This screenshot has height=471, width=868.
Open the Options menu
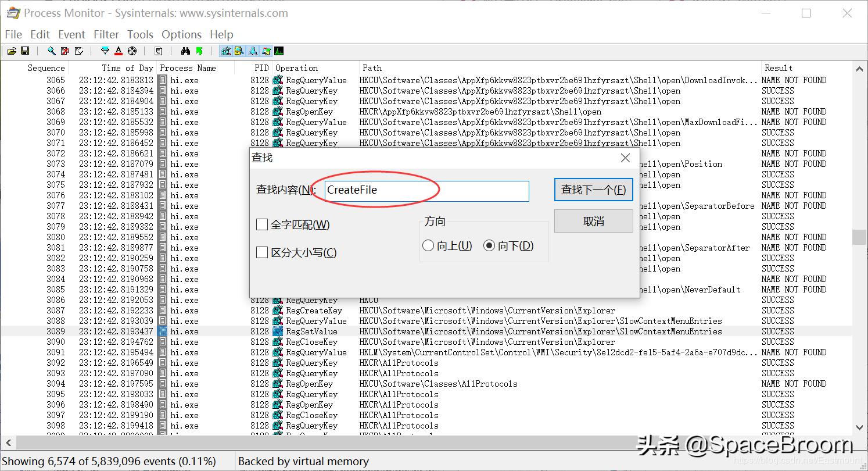click(181, 34)
